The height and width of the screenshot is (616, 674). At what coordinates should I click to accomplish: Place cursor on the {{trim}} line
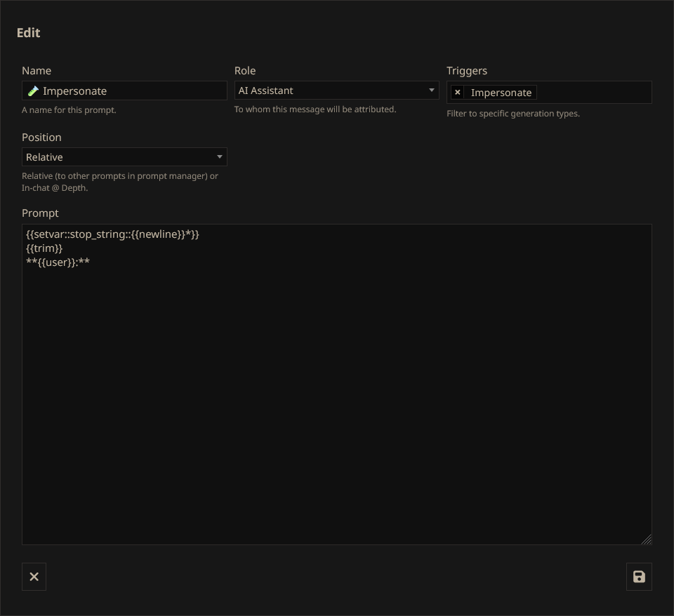44,248
